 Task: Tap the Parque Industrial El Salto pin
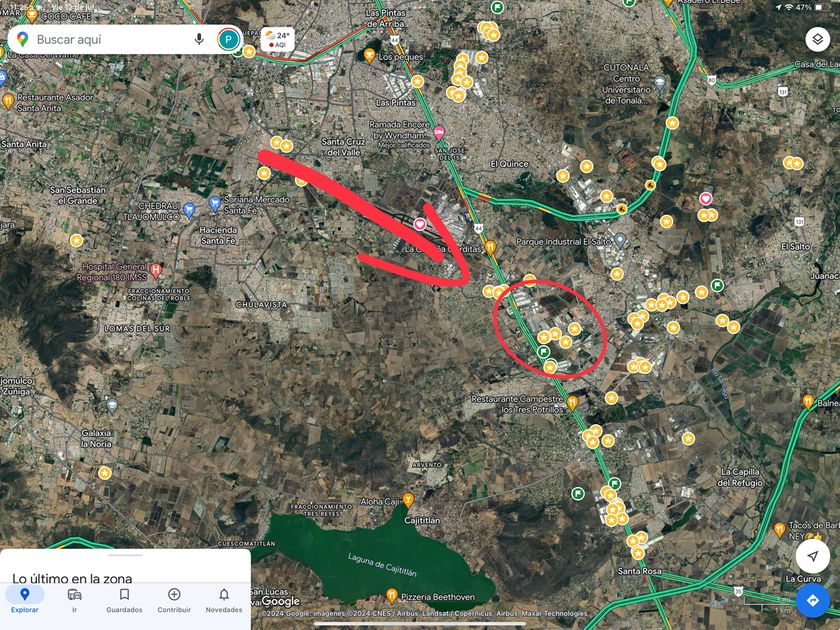[x=620, y=239]
